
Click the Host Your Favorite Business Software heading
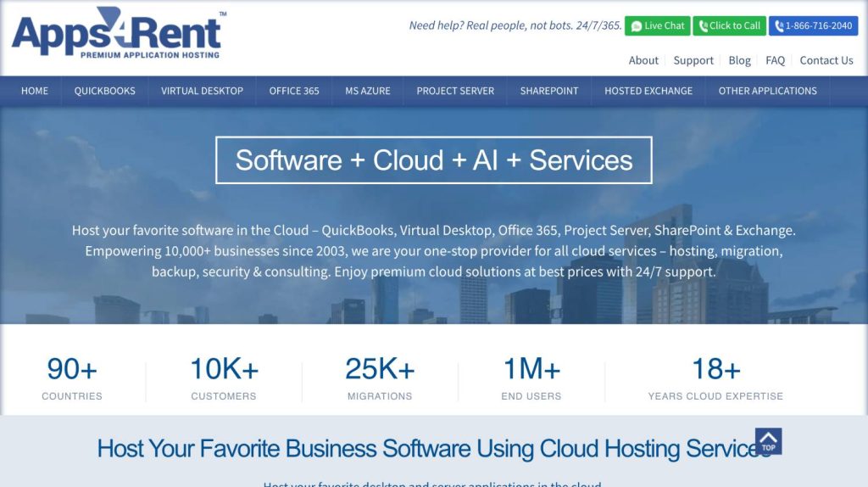coord(434,449)
